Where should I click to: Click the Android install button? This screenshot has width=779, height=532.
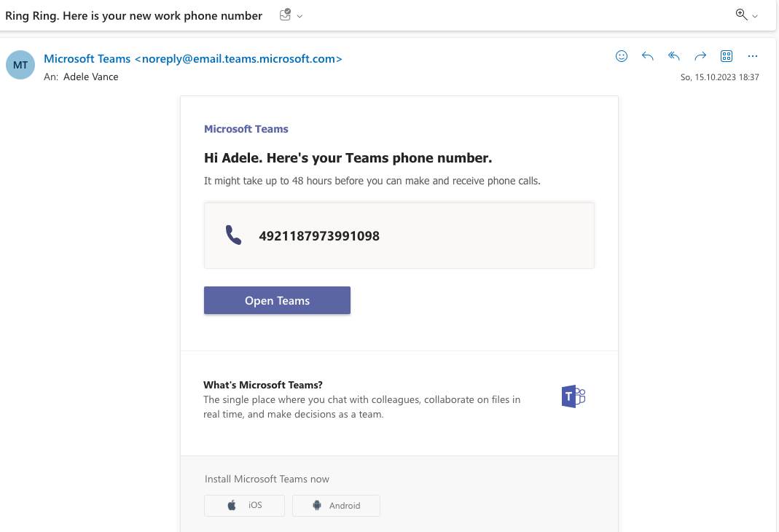337,506
